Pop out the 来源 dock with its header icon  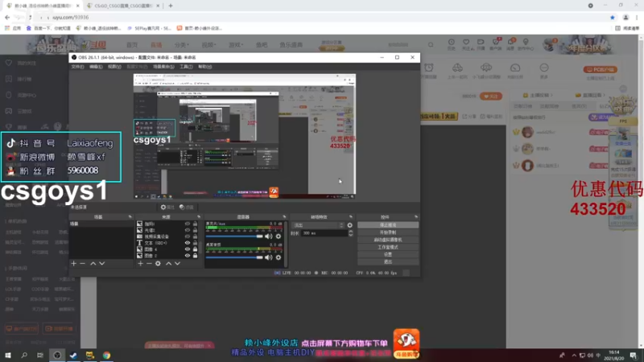tap(199, 216)
